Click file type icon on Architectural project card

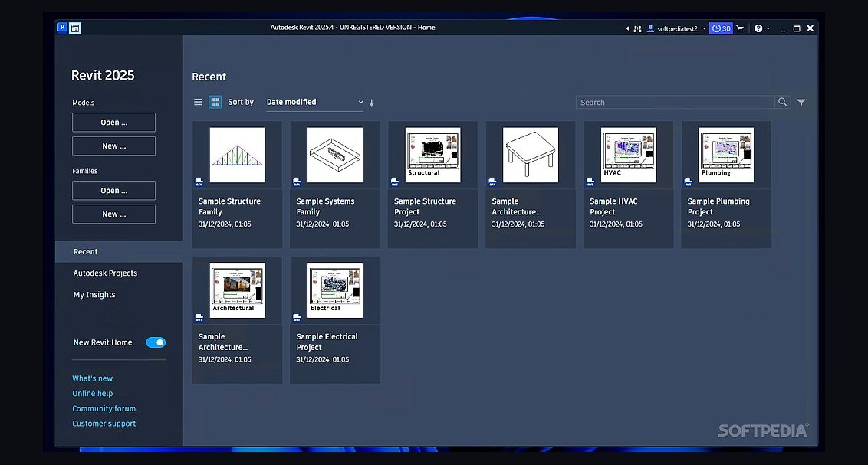coord(199,317)
